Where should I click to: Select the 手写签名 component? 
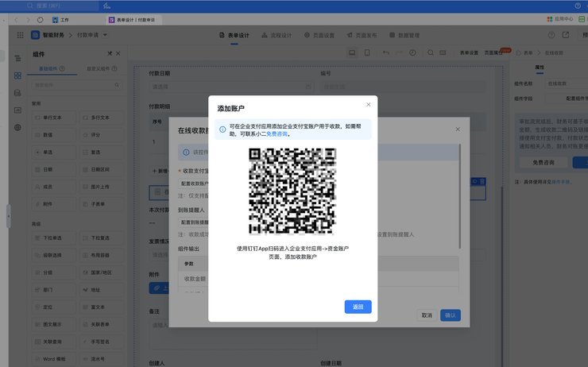tap(101, 342)
